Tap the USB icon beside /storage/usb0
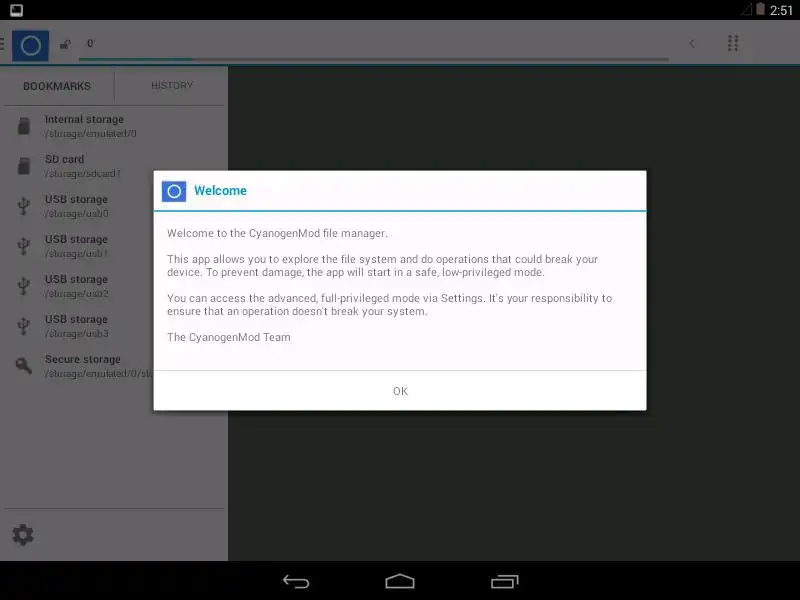Viewport: 800px width, 600px height. pos(23,206)
